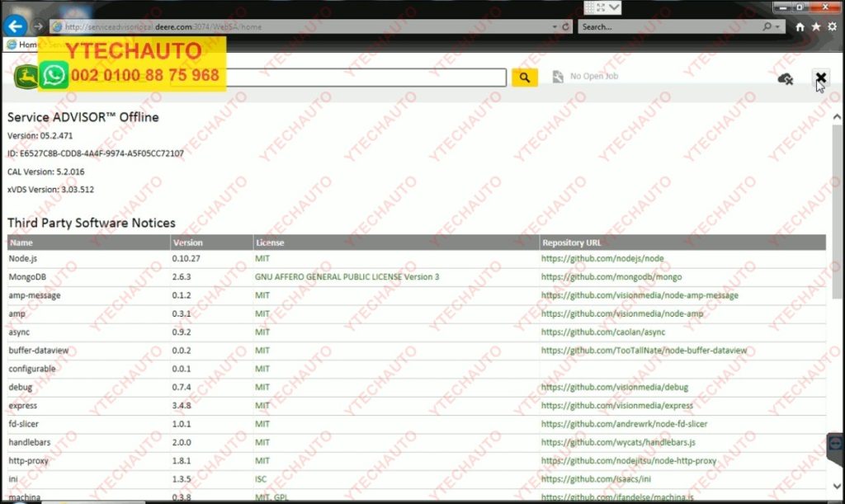Click the expand arrows icon in top toolbar

coord(601,7)
